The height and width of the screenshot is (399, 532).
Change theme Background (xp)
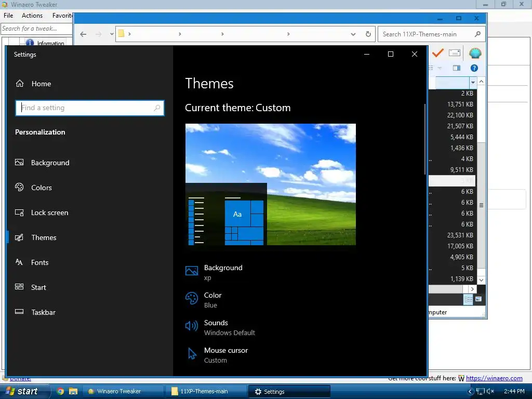tap(214, 272)
